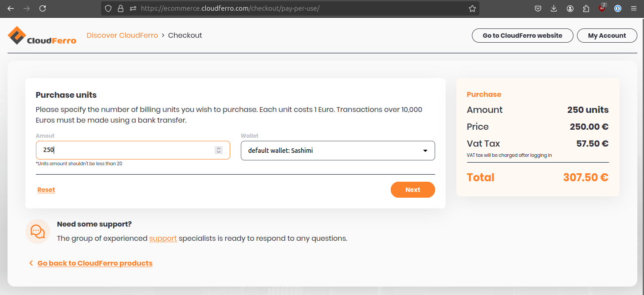Open the Wallet dropdown
Viewport: 644px width, 295px height.
click(x=338, y=151)
